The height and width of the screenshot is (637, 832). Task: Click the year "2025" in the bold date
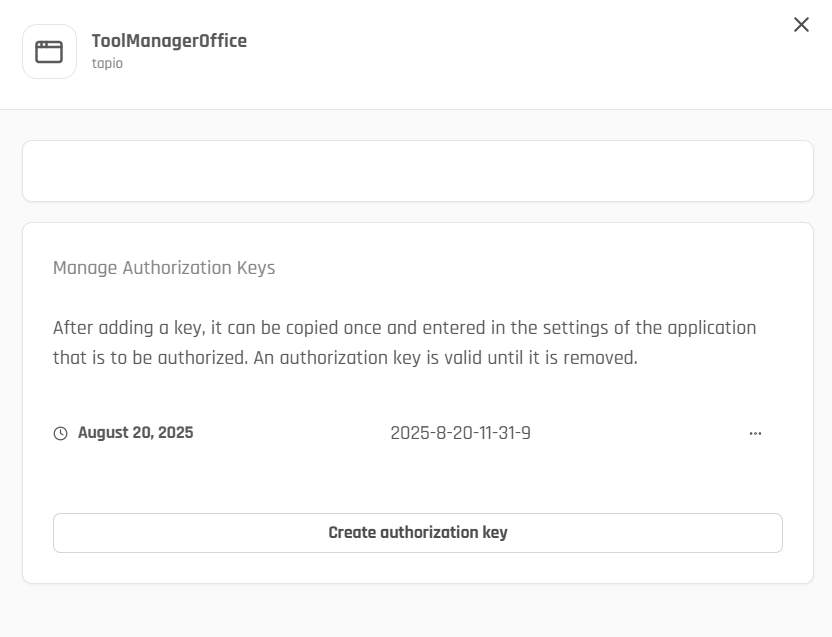[174, 433]
